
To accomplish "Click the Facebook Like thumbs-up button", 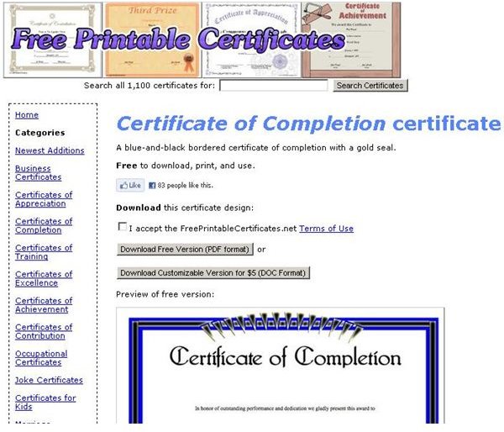I will [x=130, y=185].
